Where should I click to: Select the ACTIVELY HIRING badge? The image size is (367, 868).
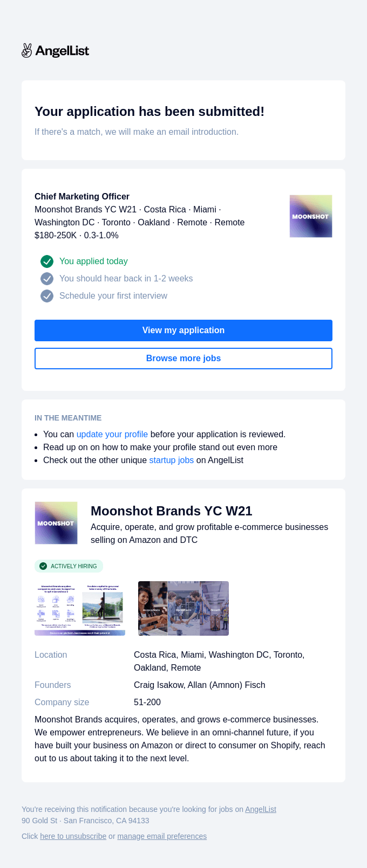[69, 566]
